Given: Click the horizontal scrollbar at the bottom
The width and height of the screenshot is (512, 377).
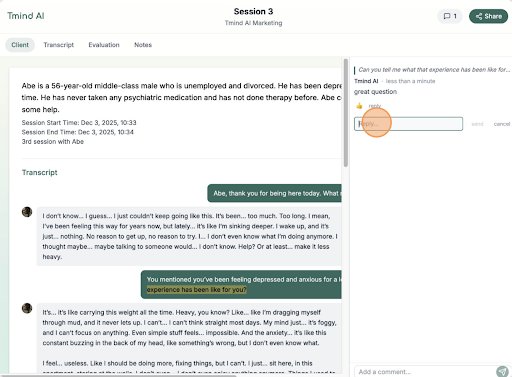Looking at the screenshot, I should [118, 375].
